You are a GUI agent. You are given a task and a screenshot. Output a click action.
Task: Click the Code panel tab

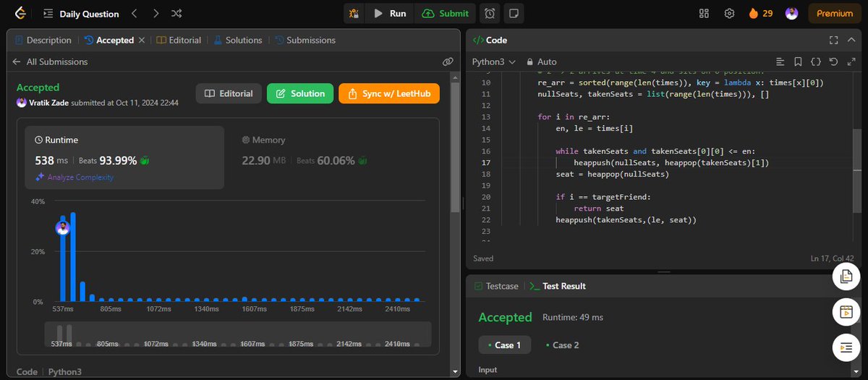[490, 41]
